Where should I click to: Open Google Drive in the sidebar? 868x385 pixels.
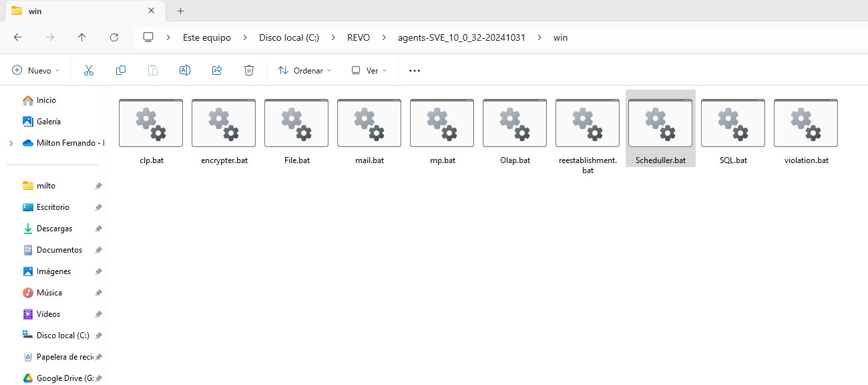coord(59,378)
